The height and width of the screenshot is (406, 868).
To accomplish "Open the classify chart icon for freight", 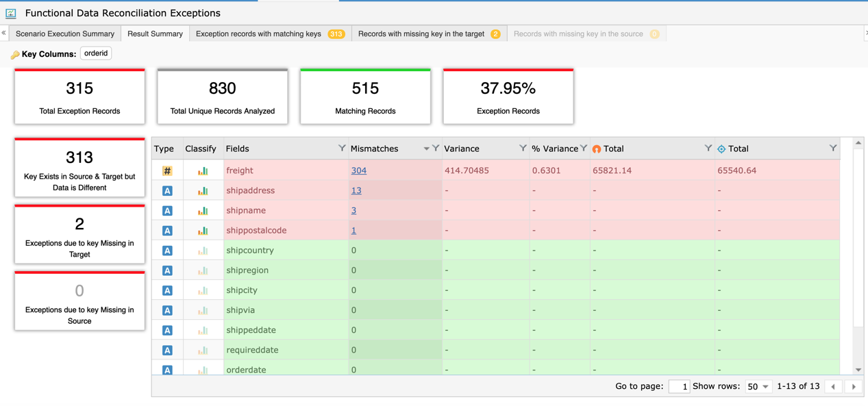I will (201, 170).
